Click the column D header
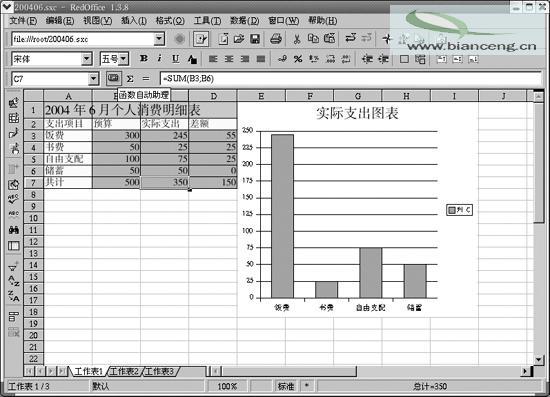Screen dimensions: 550x397 coord(213,96)
